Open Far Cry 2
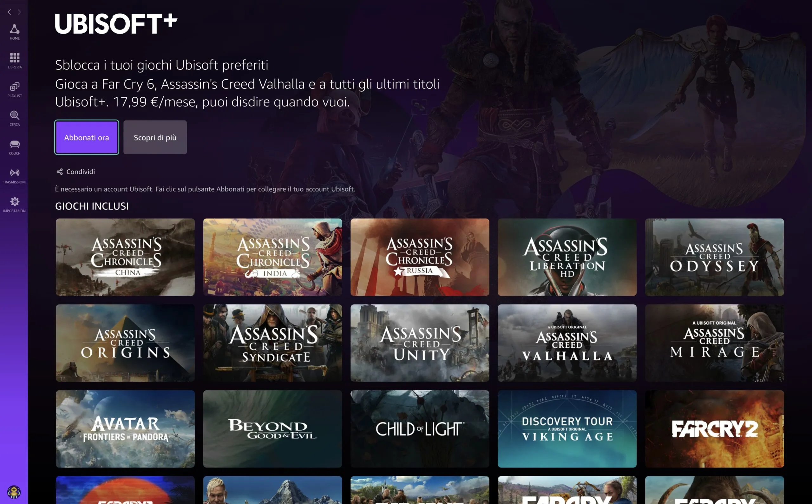This screenshot has width=812, height=504. point(714,429)
